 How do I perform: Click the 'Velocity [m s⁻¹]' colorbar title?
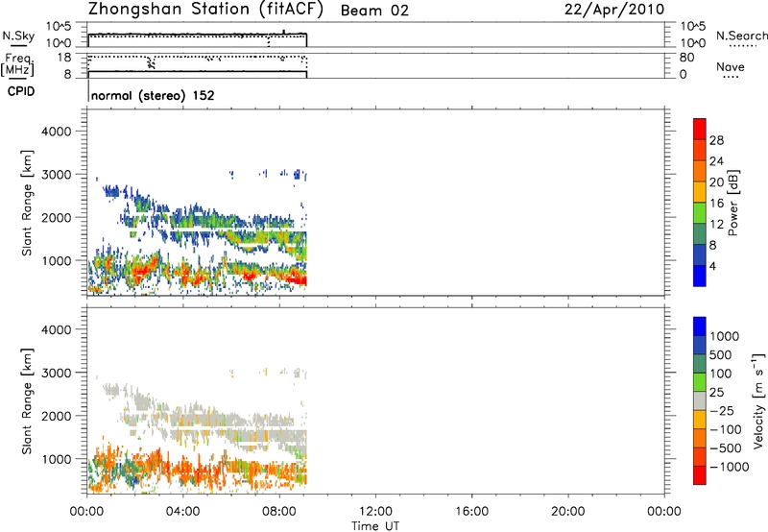pyautogui.click(x=758, y=400)
